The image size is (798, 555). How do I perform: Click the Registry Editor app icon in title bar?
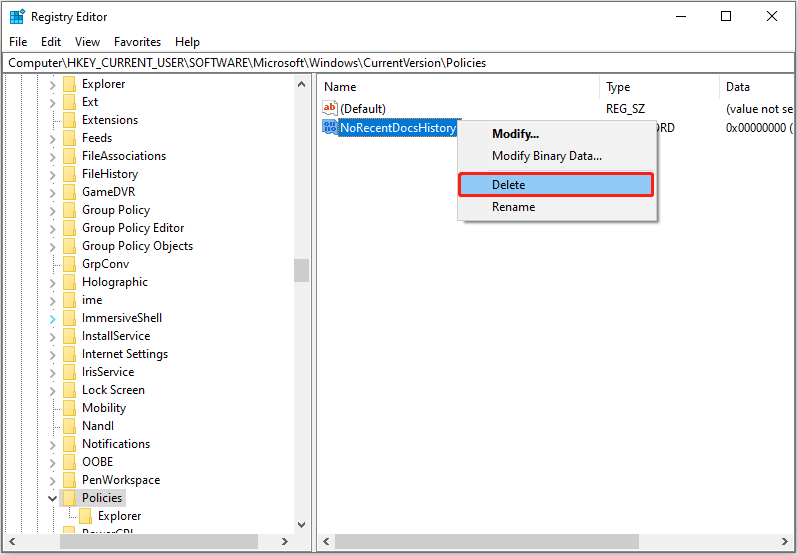17,16
